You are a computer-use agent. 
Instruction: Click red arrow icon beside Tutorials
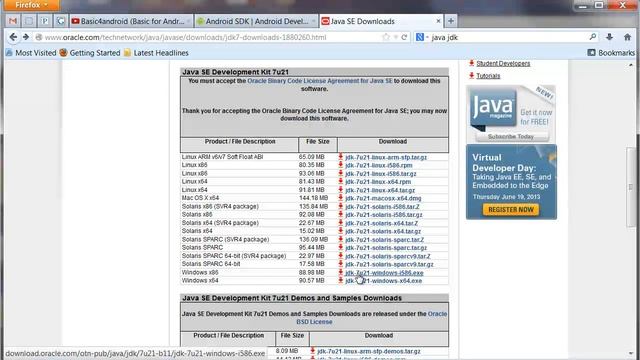(x=471, y=75)
